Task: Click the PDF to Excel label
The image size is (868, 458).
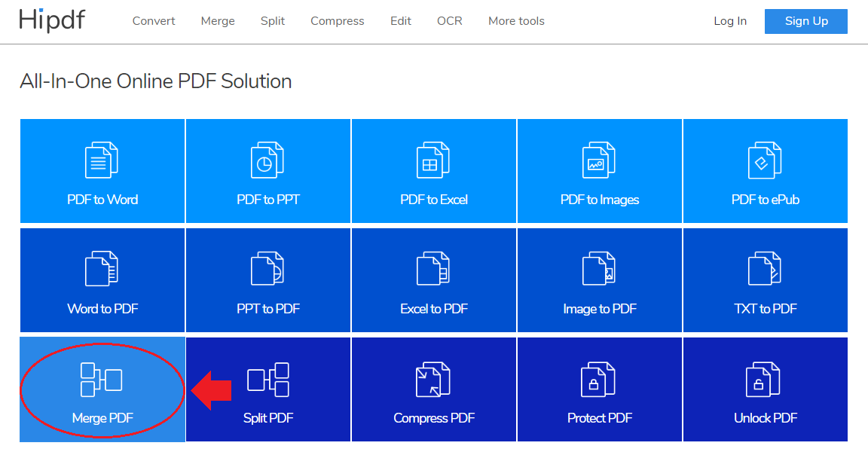Action: [x=434, y=200]
